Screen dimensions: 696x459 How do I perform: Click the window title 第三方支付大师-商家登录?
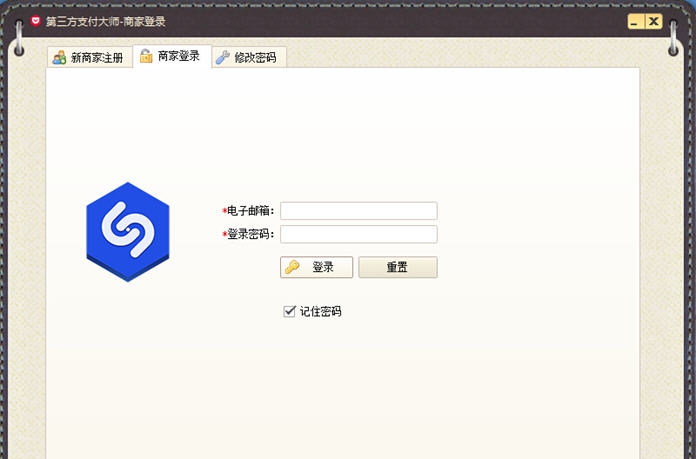pyautogui.click(x=106, y=21)
